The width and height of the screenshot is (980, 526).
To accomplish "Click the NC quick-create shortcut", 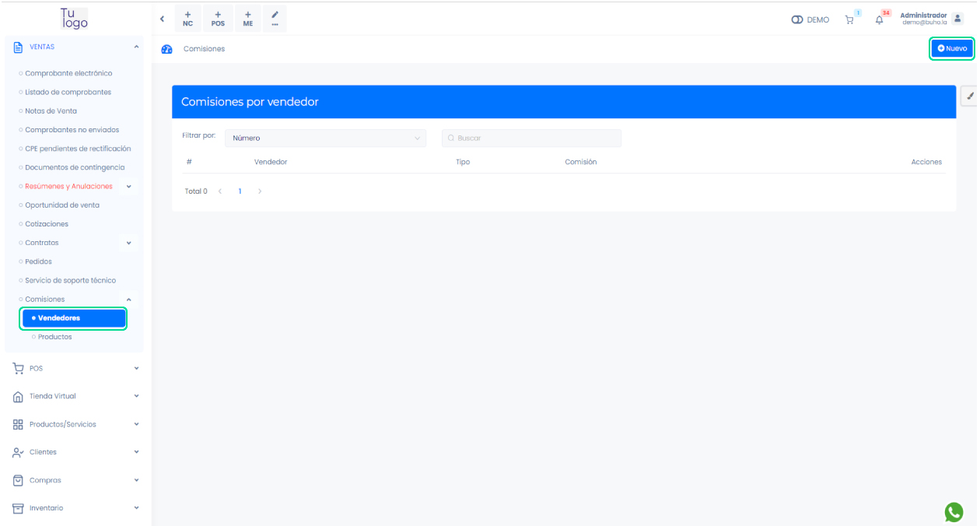I will [187, 19].
